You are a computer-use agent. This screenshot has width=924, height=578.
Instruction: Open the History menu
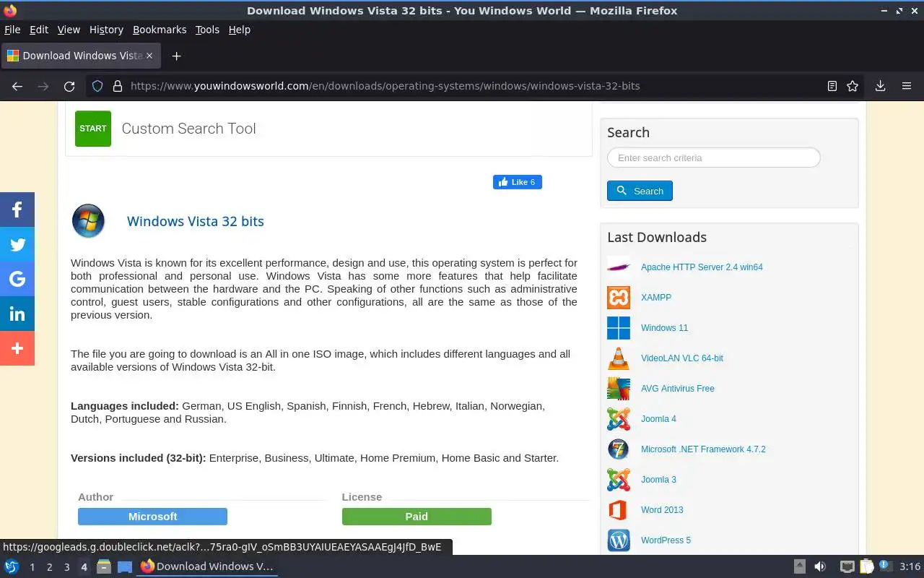pos(106,30)
